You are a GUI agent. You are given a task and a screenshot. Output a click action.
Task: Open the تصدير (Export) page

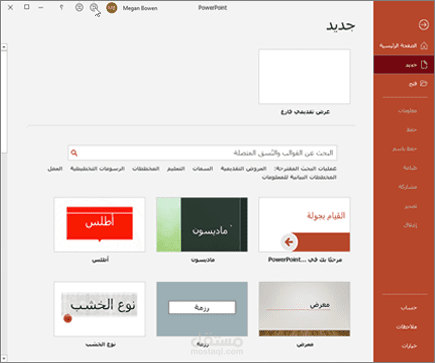point(411,206)
